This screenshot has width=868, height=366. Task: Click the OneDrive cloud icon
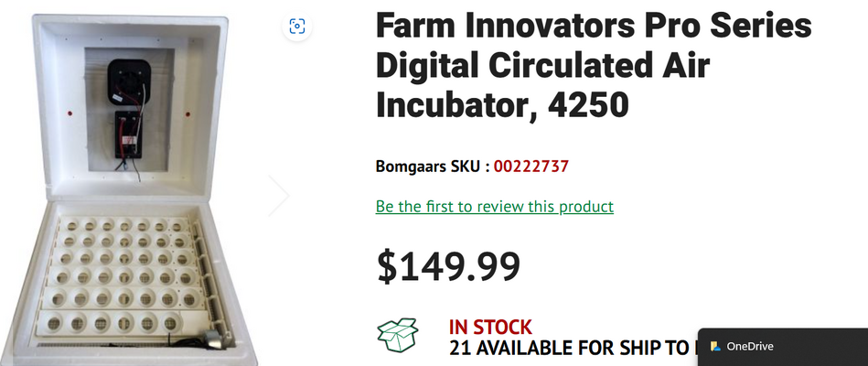[x=716, y=347]
